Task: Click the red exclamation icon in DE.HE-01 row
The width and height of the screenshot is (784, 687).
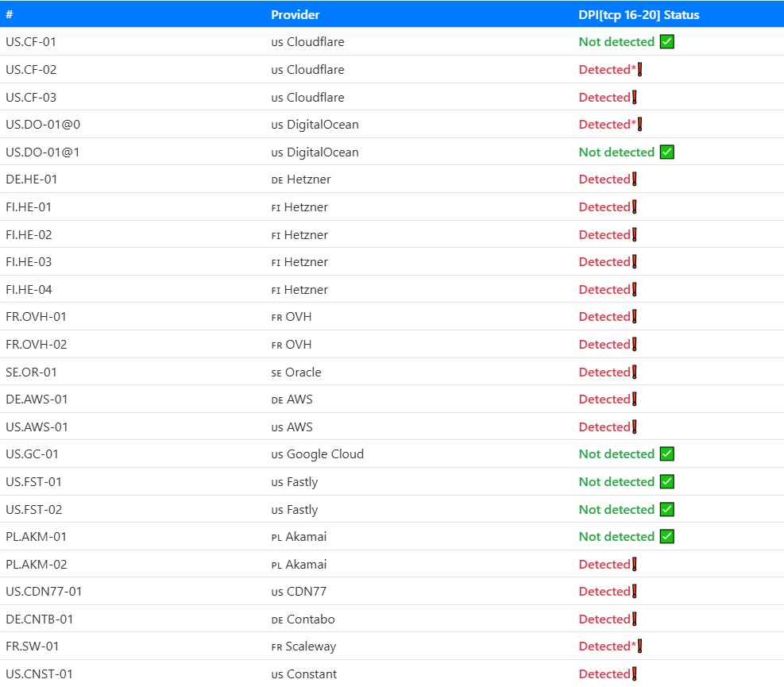Action: coord(635,179)
